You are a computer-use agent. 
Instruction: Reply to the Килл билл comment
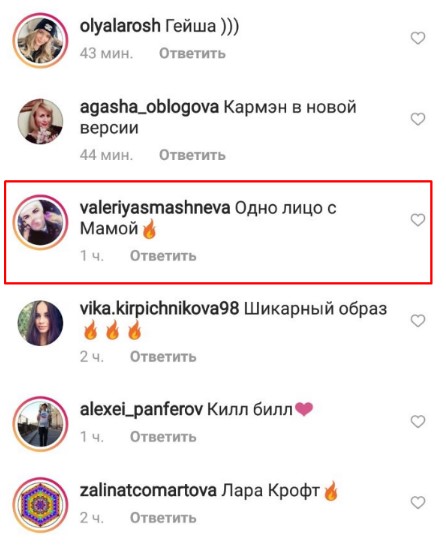click(163, 437)
